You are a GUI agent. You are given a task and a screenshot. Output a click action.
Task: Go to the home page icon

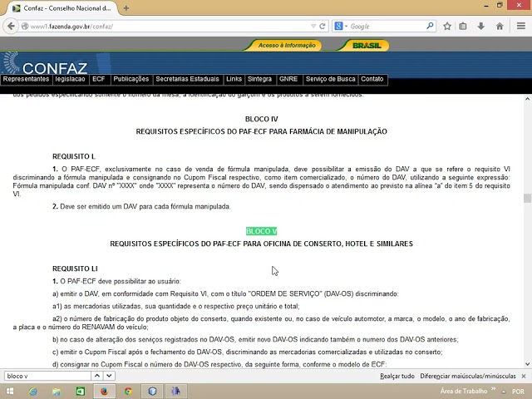pyautogui.click(x=500, y=26)
